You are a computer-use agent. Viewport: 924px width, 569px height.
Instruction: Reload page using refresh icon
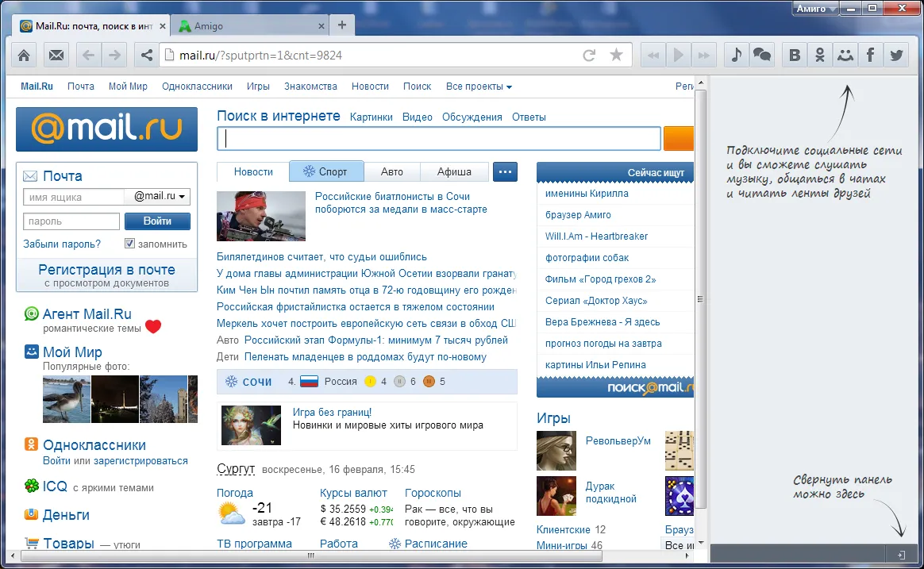click(x=589, y=56)
